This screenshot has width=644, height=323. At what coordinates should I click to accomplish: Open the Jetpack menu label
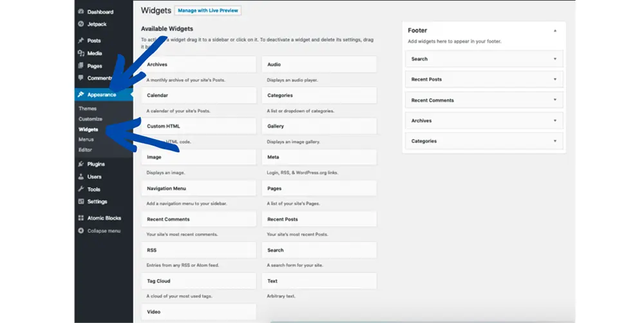point(97,24)
